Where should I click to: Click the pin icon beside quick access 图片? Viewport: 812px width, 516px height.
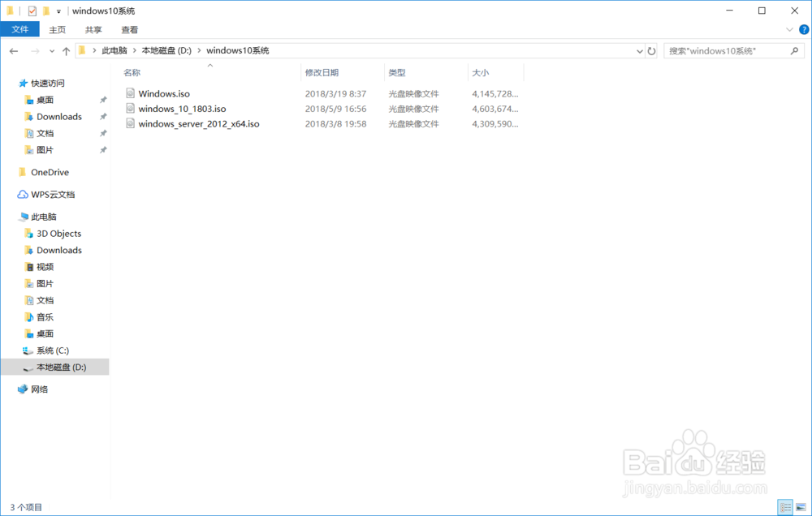tap(103, 149)
